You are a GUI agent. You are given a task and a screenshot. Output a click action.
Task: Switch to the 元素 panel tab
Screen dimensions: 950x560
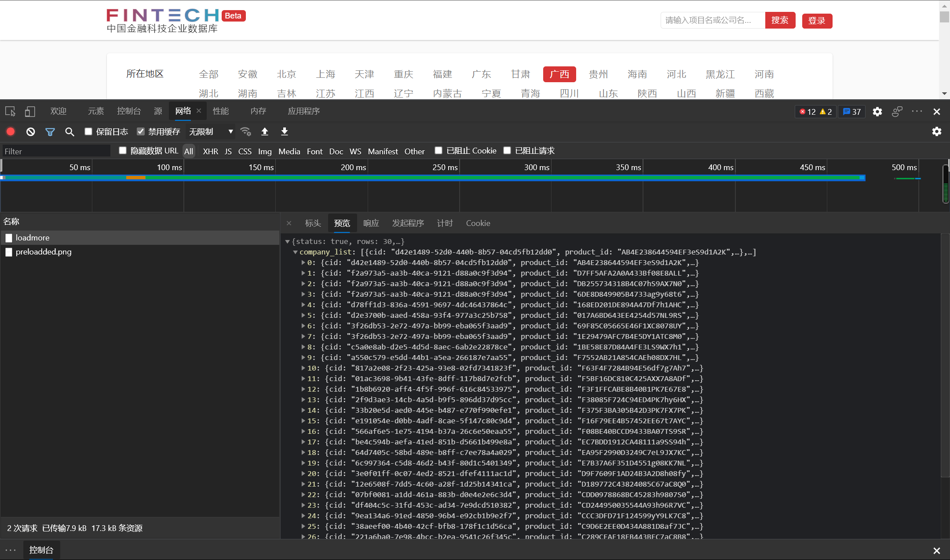point(95,111)
